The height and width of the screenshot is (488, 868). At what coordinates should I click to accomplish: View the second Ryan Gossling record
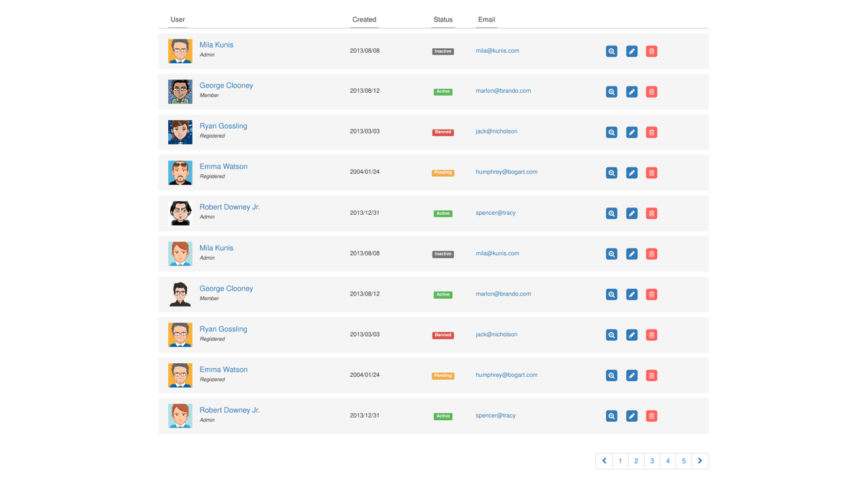point(611,334)
